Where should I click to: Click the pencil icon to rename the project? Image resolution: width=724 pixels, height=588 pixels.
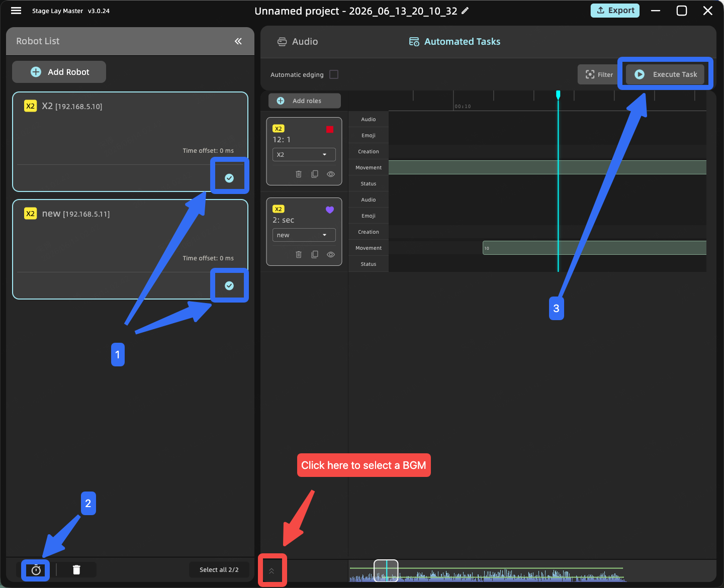click(x=465, y=11)
